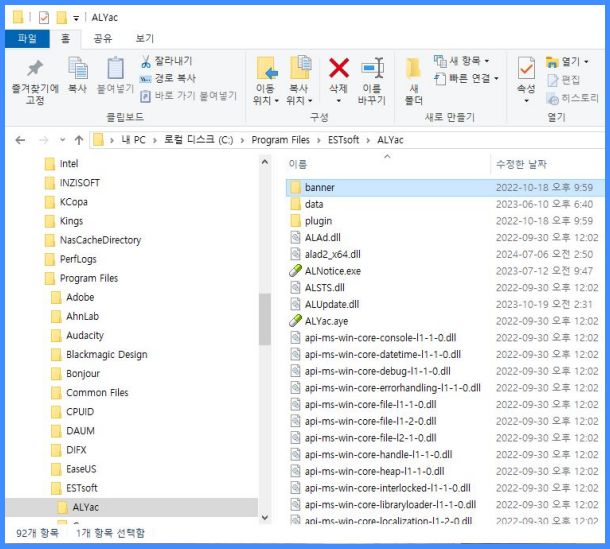Paste shortcut via 바로 가기 붙여넣기

[x=188, y=96]
